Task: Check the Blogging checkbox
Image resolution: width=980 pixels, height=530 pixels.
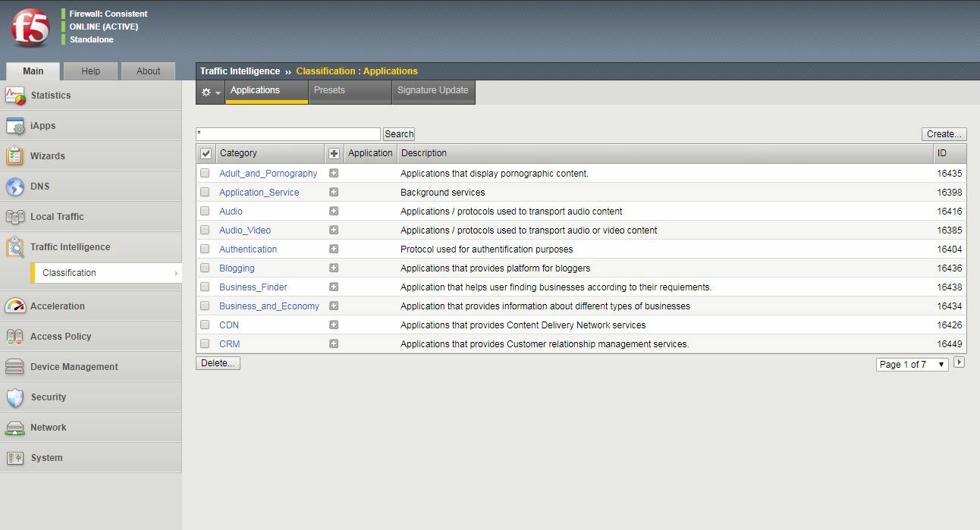Action: 205,268
